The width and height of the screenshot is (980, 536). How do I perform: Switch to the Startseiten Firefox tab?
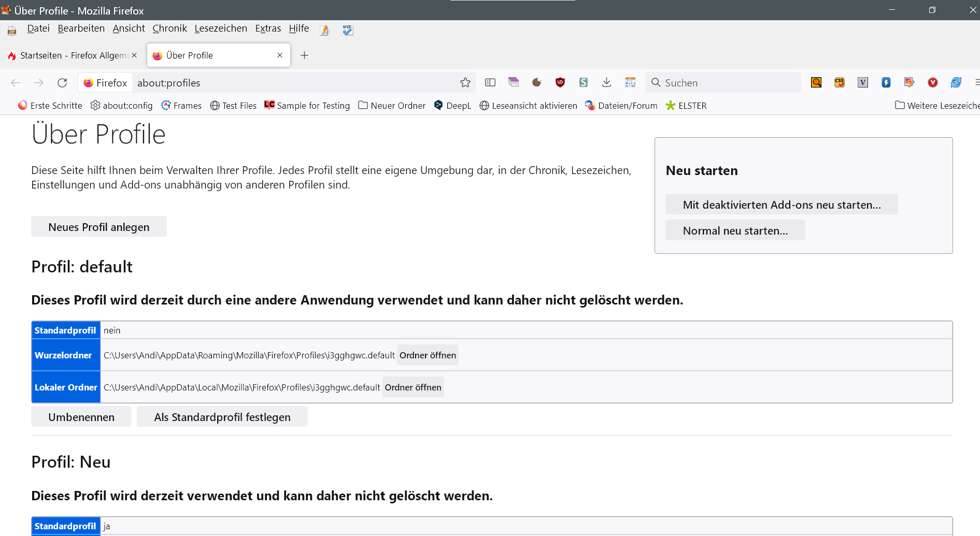pyautogui.click(x=73, y=55)
